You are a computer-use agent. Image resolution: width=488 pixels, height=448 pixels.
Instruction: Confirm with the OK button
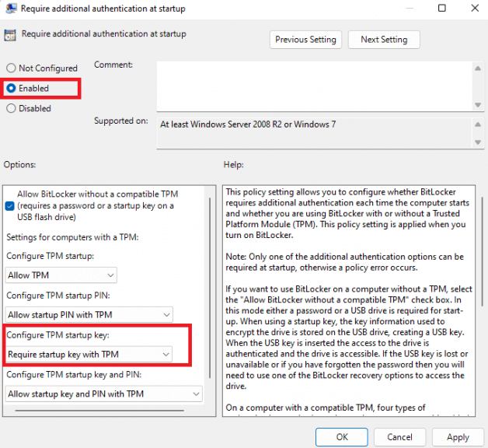(342, 437)
